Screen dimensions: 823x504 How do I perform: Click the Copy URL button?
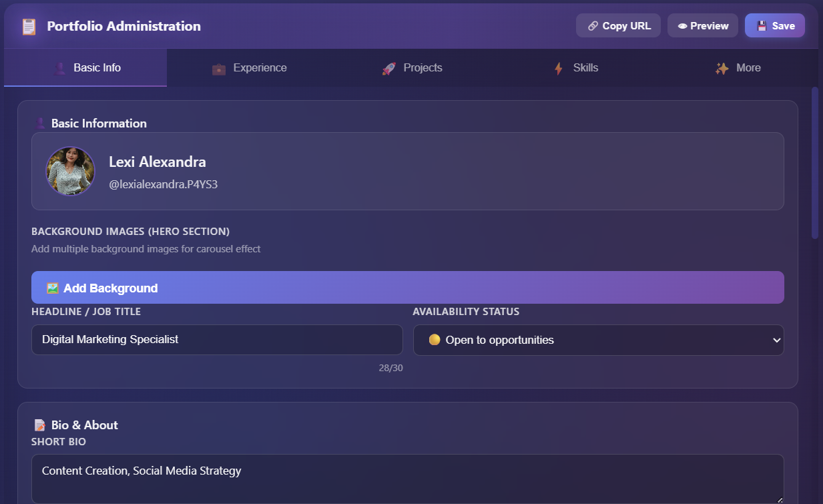[618, 25]
